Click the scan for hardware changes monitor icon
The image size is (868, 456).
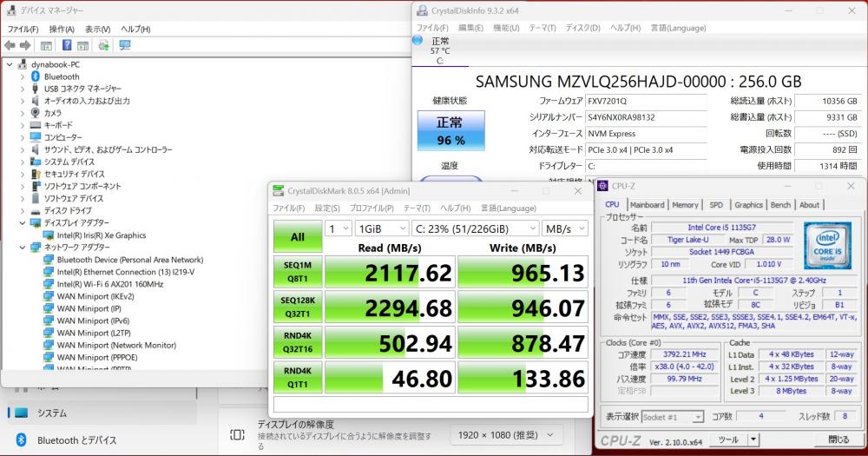[x=124, y=45]
